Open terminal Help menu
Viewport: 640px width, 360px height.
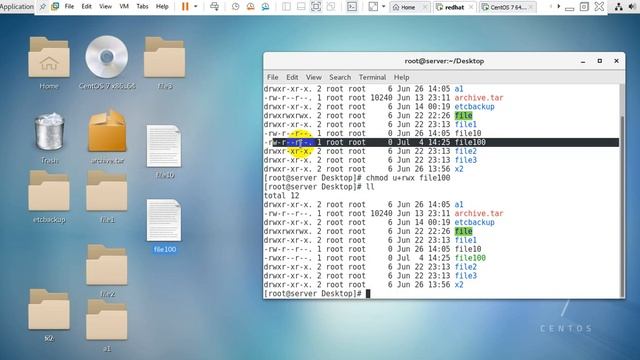(401, 77)
